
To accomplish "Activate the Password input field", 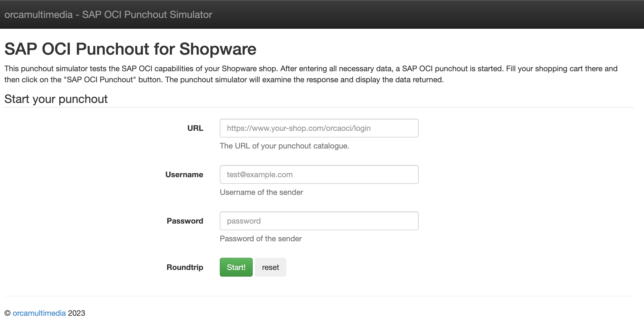I will 319,221.
